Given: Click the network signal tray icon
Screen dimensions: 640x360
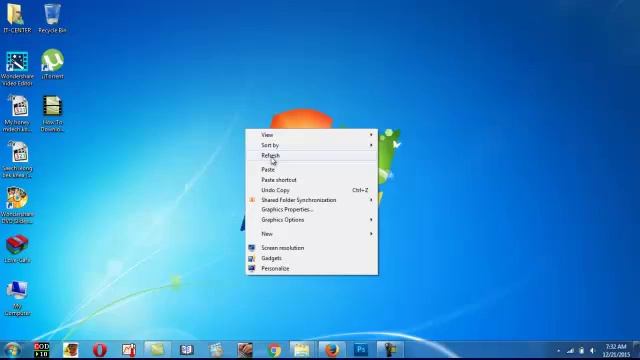Looking at the screenshot, I should [x=570, y=351].
